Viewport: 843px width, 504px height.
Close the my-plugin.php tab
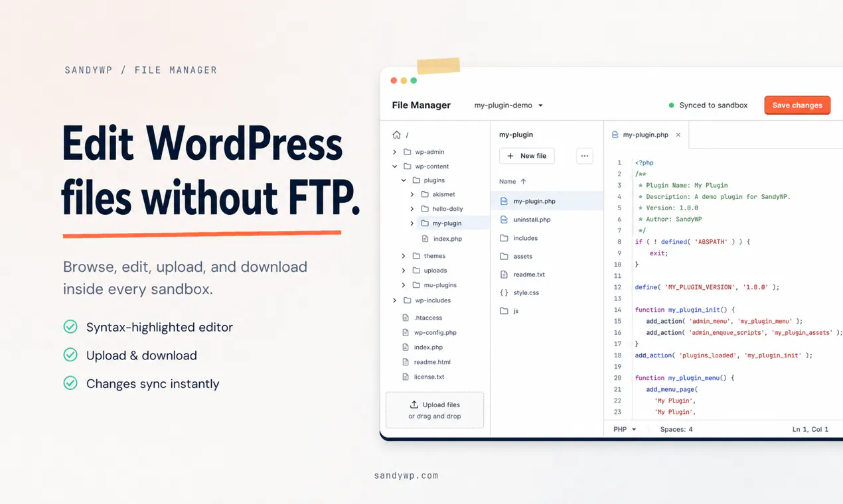coord(678,135)
